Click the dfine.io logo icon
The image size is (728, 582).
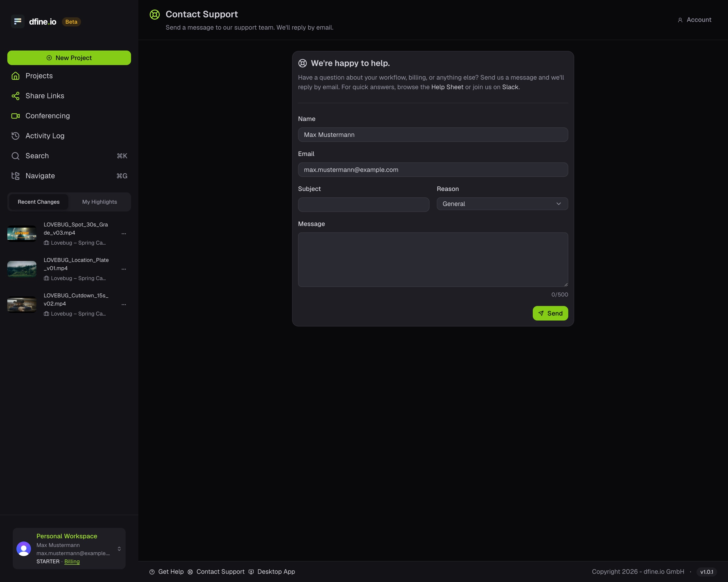coord(18,22)
